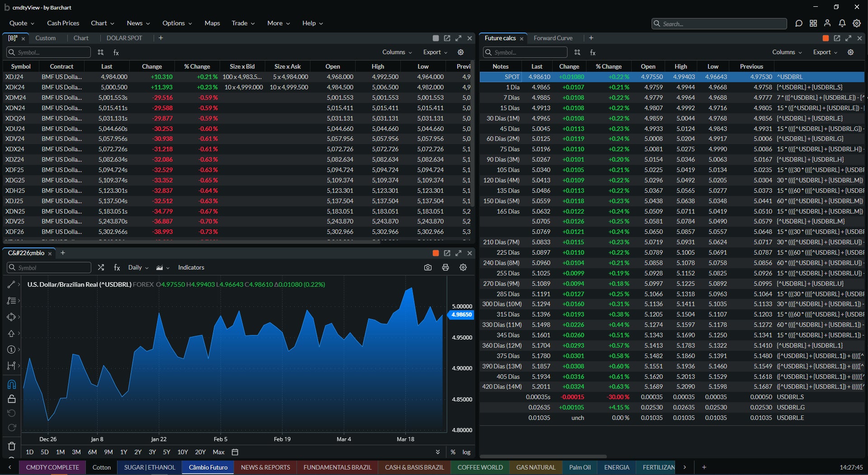Select the info marker tool in chart sidebar

11,349
